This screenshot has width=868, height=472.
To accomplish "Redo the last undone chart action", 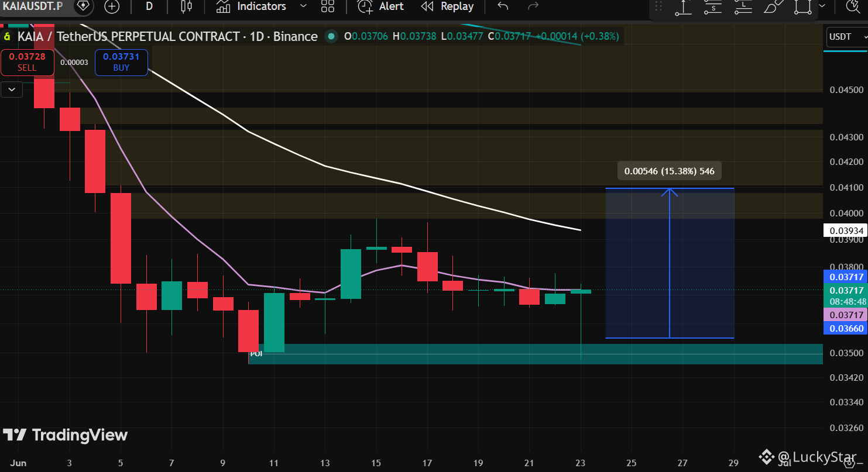I will coord(533,6).
